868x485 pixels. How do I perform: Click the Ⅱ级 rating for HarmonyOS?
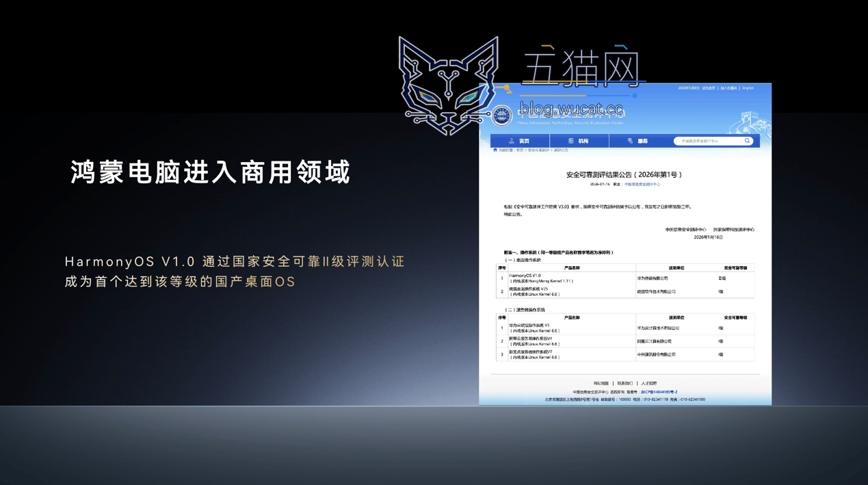click(722, 278)
